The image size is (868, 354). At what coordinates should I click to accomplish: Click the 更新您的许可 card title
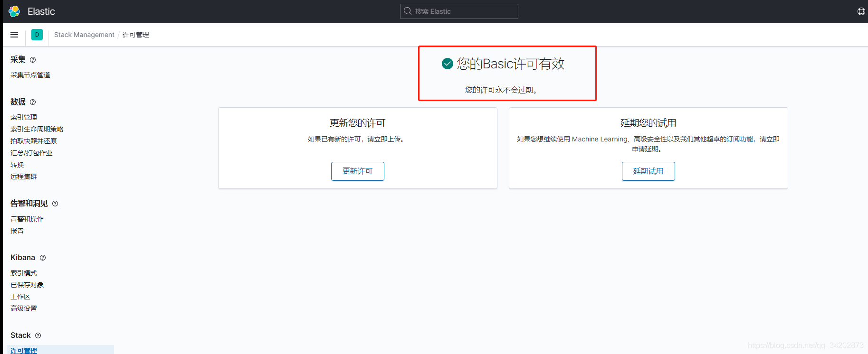[358, 123]
